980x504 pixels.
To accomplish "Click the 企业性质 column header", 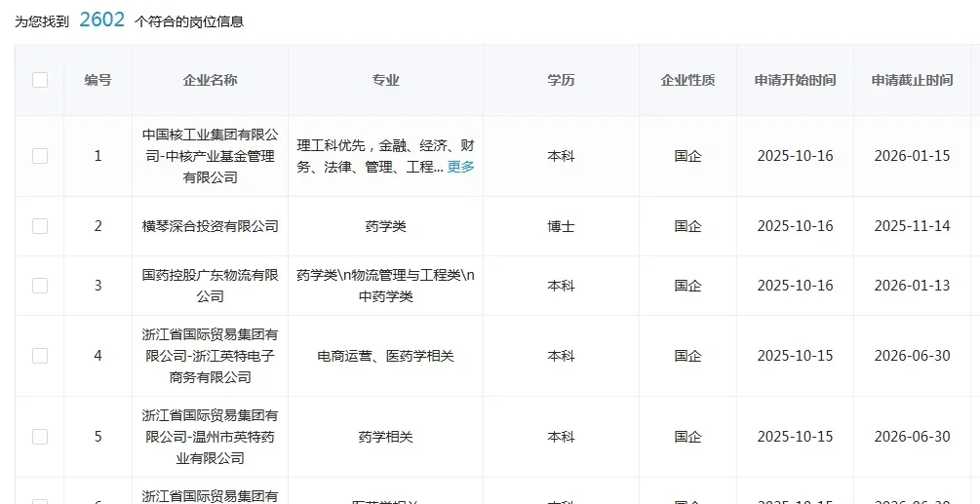I will 687,80.
